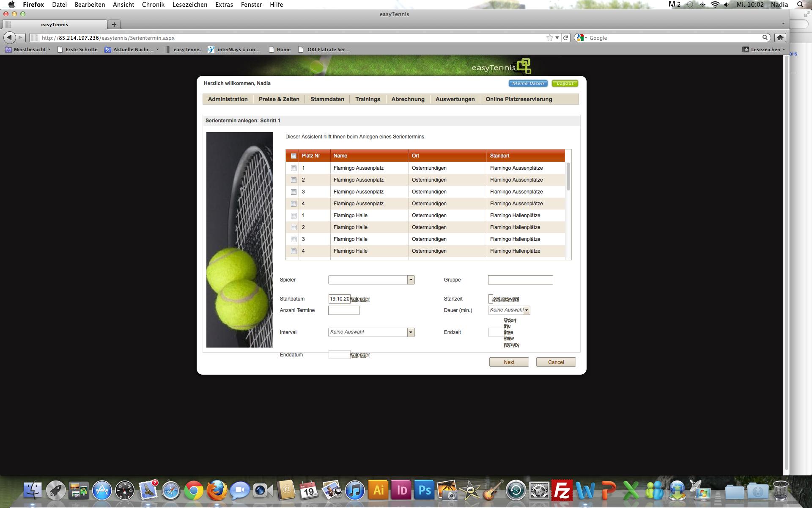The image size is (812, 508).
Task: Reload the page with the refresh icon
Action: (565, 38)
